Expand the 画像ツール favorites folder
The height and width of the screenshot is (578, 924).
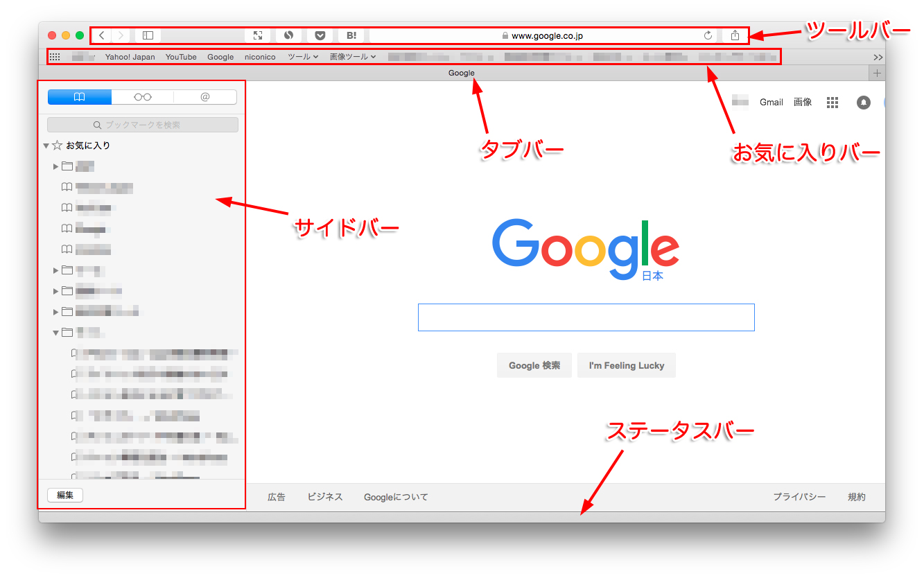point(353,57)
